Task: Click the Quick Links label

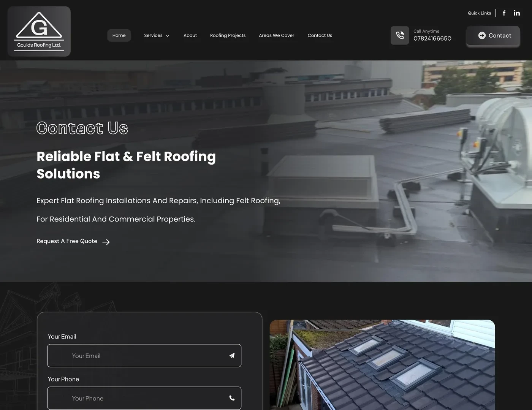Action: coord(479,13)
